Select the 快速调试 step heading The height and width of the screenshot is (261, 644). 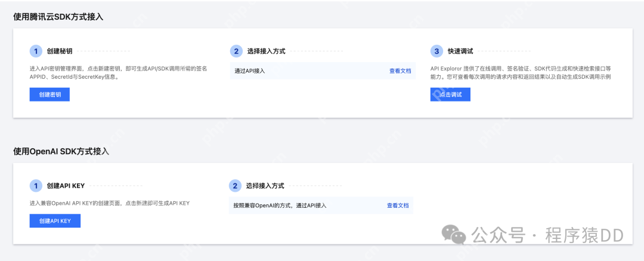(x=460, y=51)
